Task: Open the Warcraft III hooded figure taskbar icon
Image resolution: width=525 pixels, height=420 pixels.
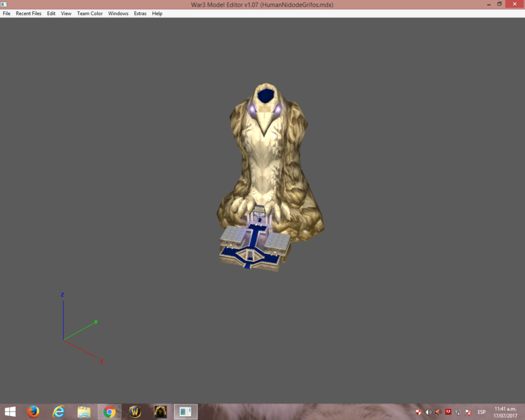Action: (x=160, y=411)
